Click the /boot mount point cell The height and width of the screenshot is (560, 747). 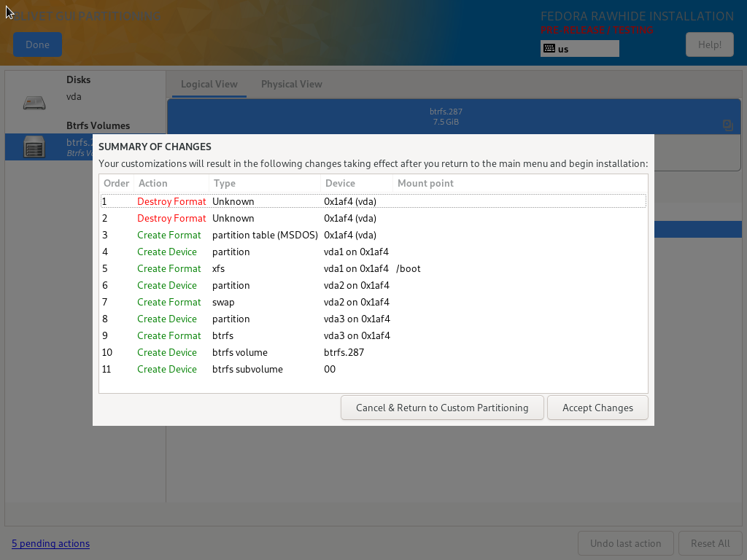coord(409,268)
